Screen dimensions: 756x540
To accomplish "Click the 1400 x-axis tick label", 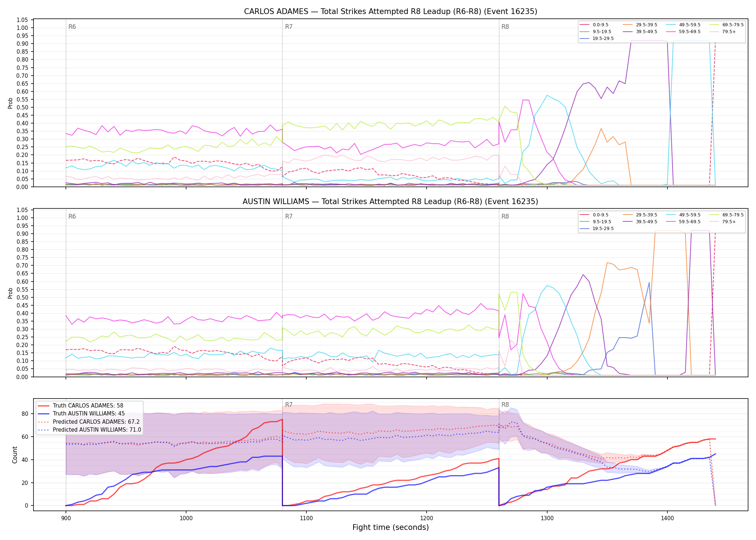I will click(667, 518).
